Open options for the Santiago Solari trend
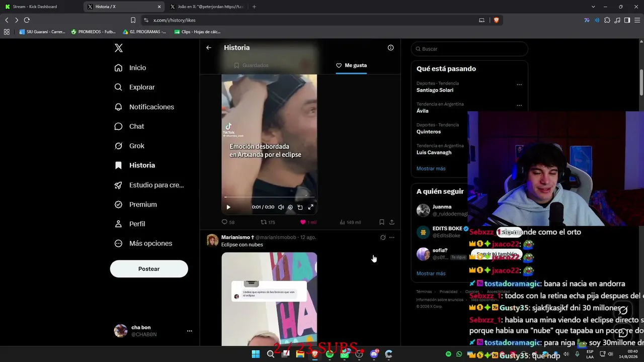The image size is (644, 362). 519,84
